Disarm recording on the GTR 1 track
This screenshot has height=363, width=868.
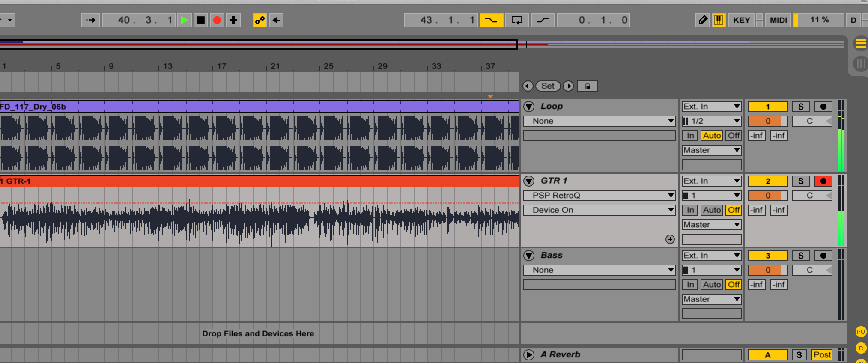(x=823, y=181)
